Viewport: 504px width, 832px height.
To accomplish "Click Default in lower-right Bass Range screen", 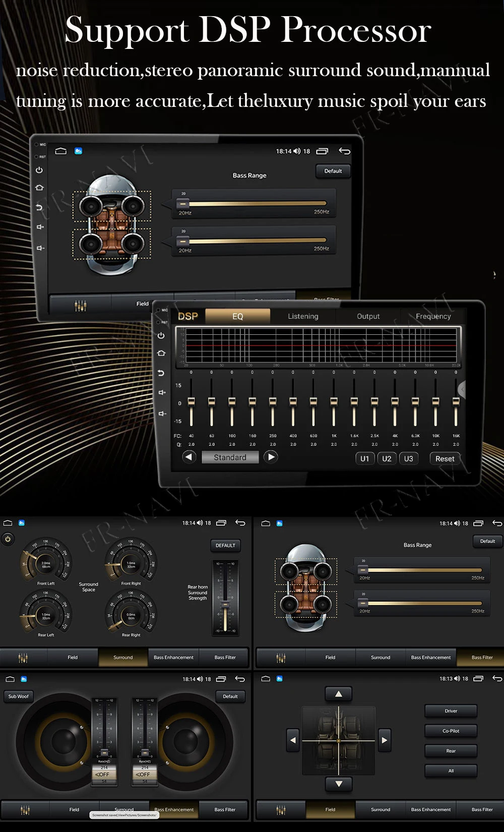I will pos(487,541).
